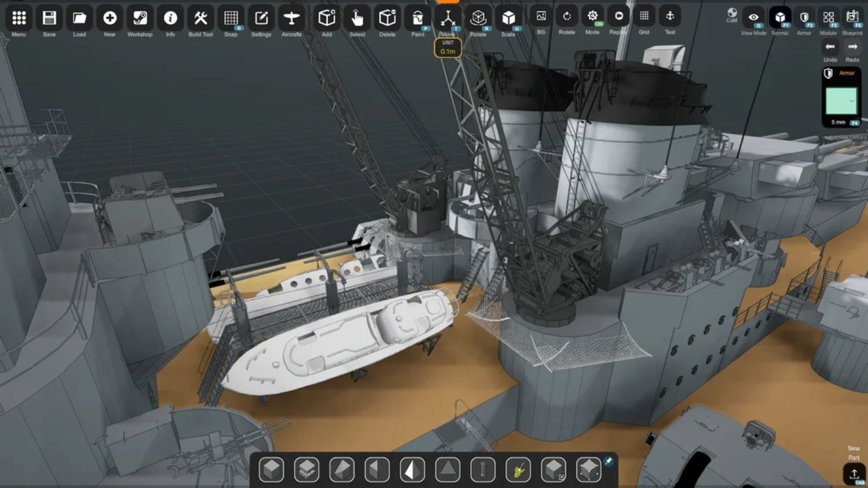Viewport: 868px width, 488px height.
Task: Expand the armor thickness dropdown chevron
Action: [852, 101]
